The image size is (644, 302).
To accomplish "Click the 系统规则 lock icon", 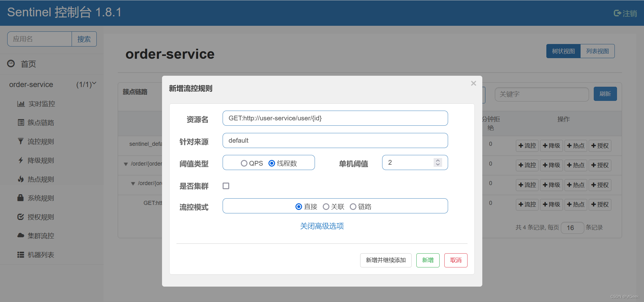I will click(x=20, y=198).
